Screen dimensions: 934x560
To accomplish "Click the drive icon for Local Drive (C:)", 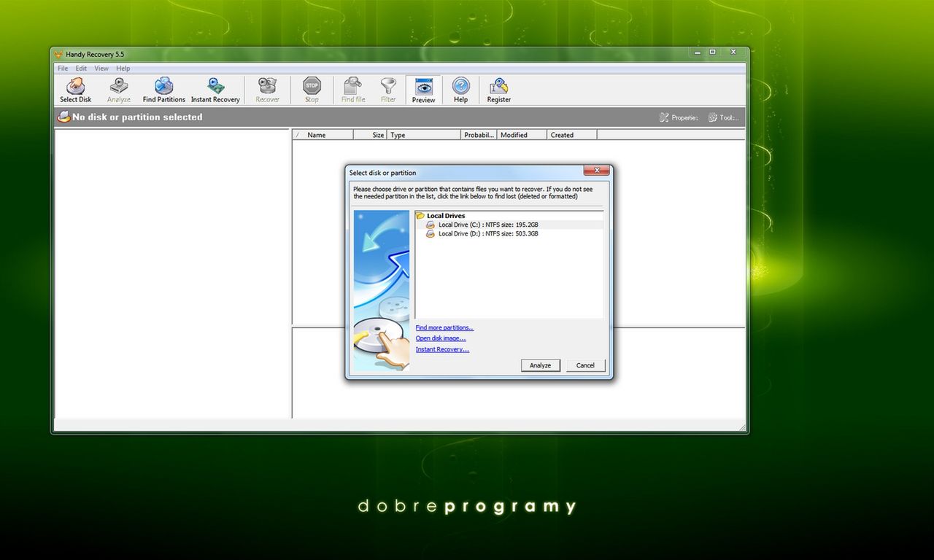I will pos(430,225).
